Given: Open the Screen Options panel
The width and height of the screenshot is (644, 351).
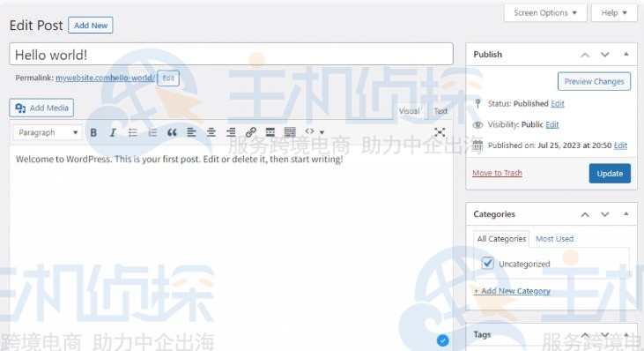Looking at the screenshot, I should tap(545, 12).
